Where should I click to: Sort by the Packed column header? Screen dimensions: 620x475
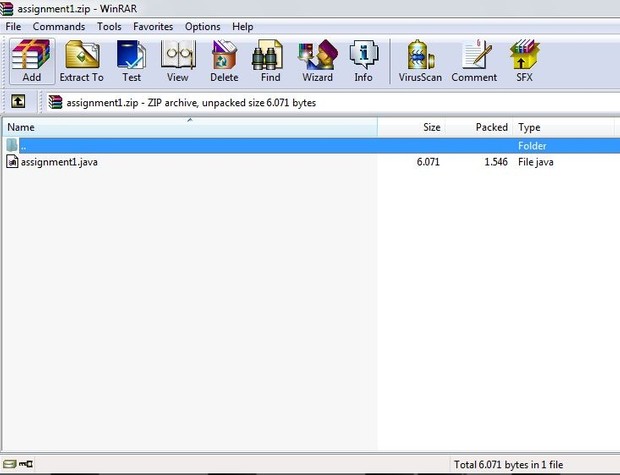point(479,127)
